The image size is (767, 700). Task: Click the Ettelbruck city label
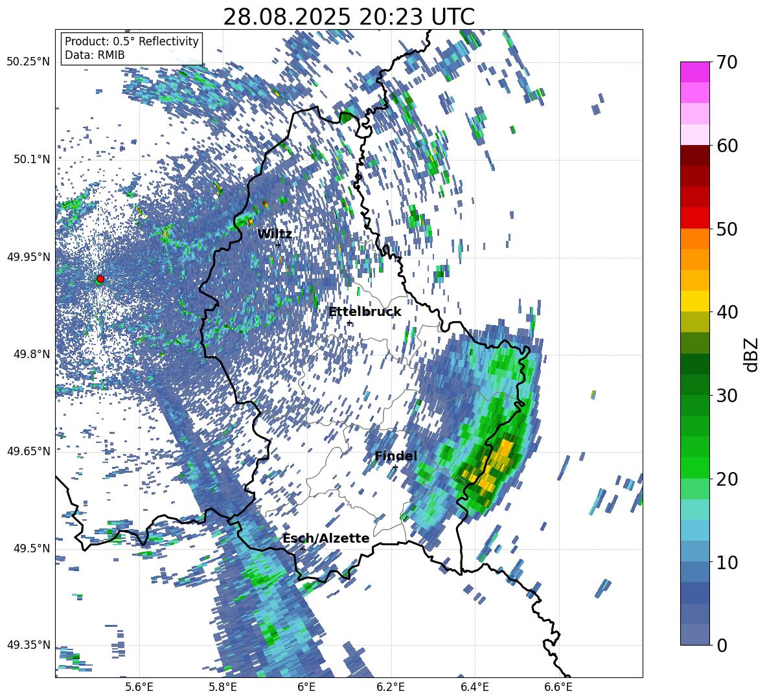click(x=365, y=312)
